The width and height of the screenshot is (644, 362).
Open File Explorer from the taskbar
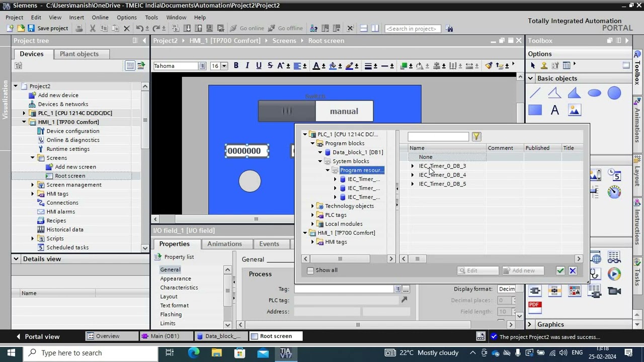216,353
